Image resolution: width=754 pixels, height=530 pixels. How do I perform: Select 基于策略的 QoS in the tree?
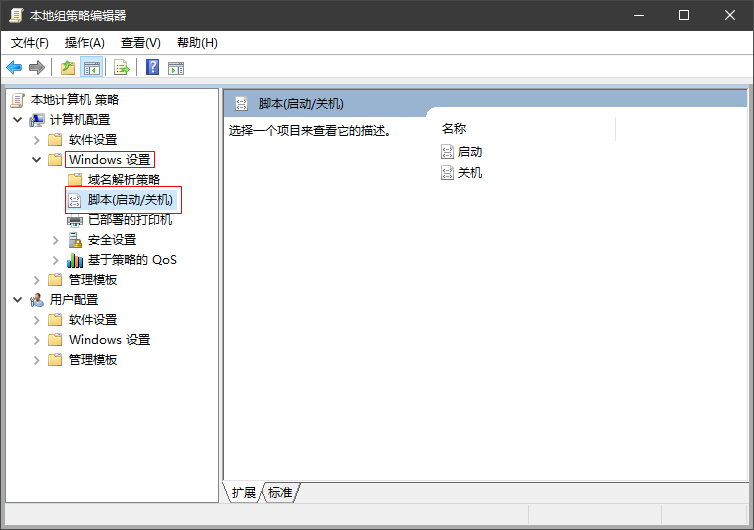(x=132, y=260)
